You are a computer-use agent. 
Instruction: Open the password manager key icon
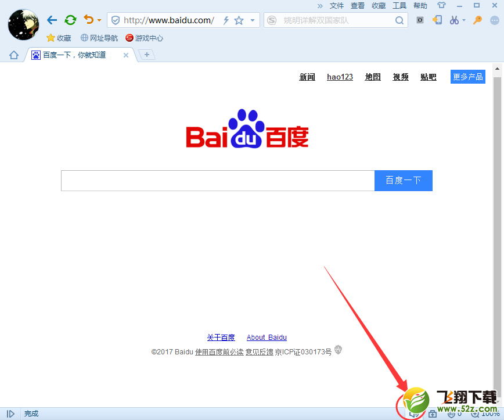pos(478,20)
